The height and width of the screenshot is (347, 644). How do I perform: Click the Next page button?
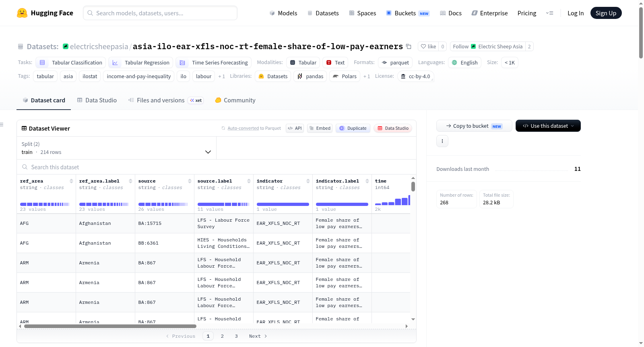(258, 336)
